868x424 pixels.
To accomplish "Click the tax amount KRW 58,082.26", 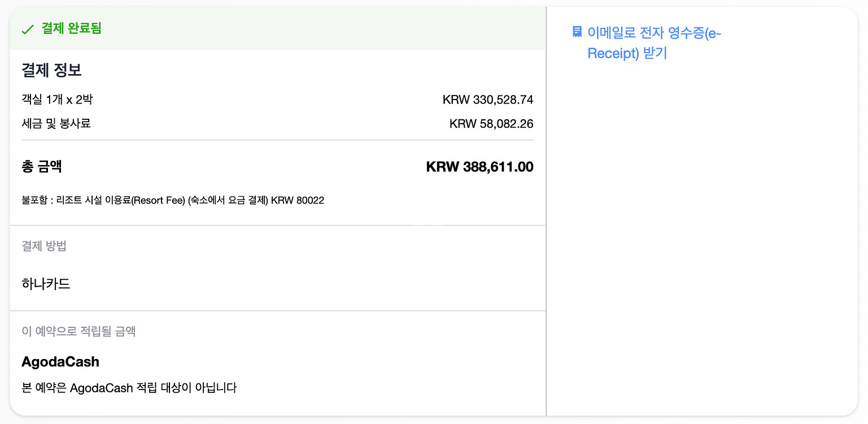I will tap(491, 123).
